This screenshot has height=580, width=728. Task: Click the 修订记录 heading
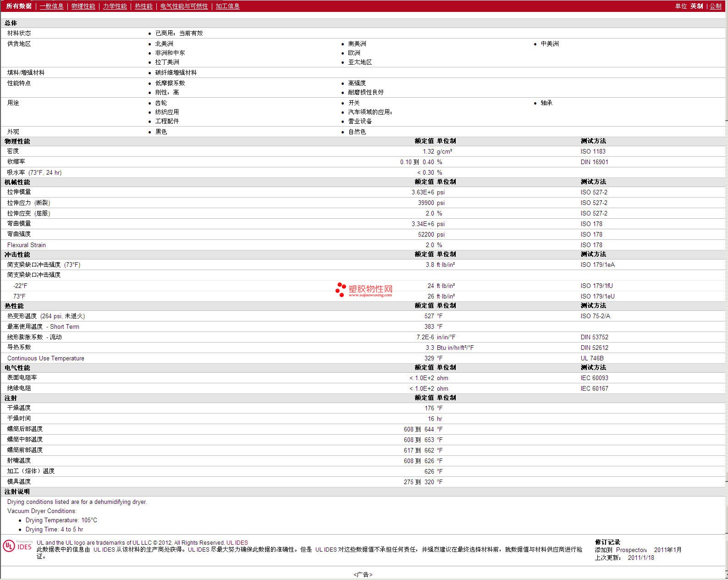point(607,542)
